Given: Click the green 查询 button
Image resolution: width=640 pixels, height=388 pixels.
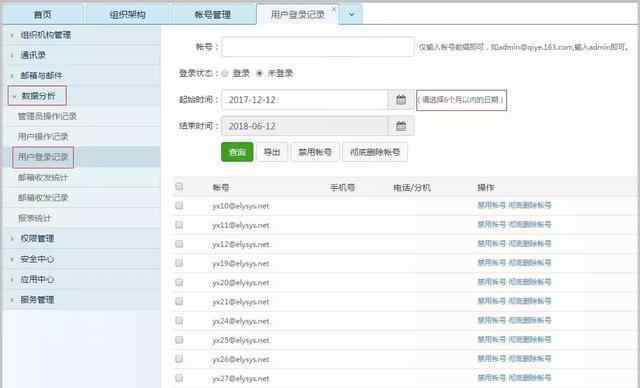Looking at the screenshot, I should 237,152.
